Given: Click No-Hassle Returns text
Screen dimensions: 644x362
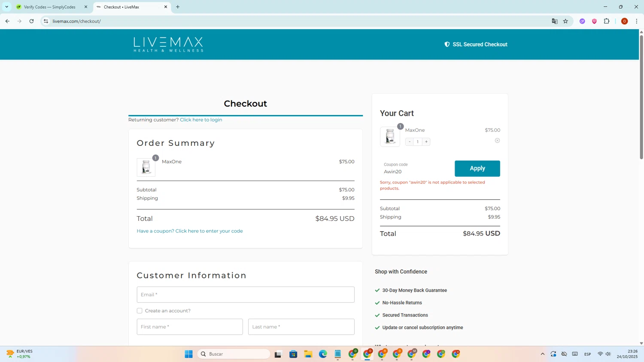Looking at the screenshot, I should coord(402,303).
